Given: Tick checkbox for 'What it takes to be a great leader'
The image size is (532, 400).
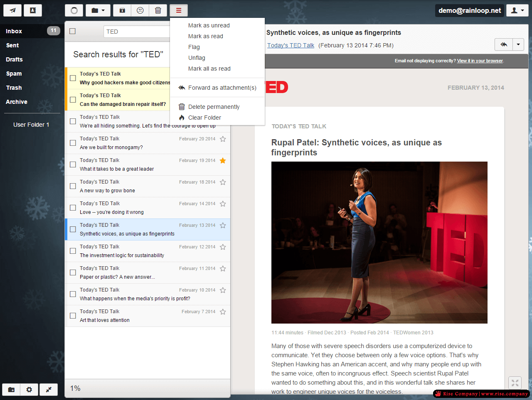Looking at the screenshot, I should coord(73,164).
